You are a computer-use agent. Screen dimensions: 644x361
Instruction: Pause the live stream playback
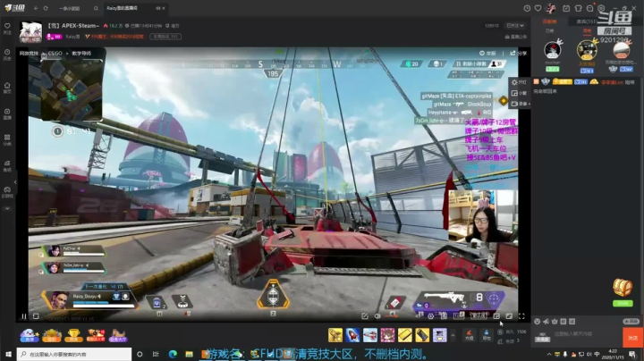(24, 316)
